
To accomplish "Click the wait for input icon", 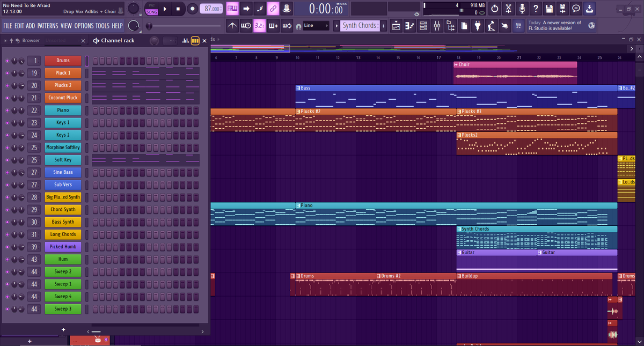I will click(246, 25).
